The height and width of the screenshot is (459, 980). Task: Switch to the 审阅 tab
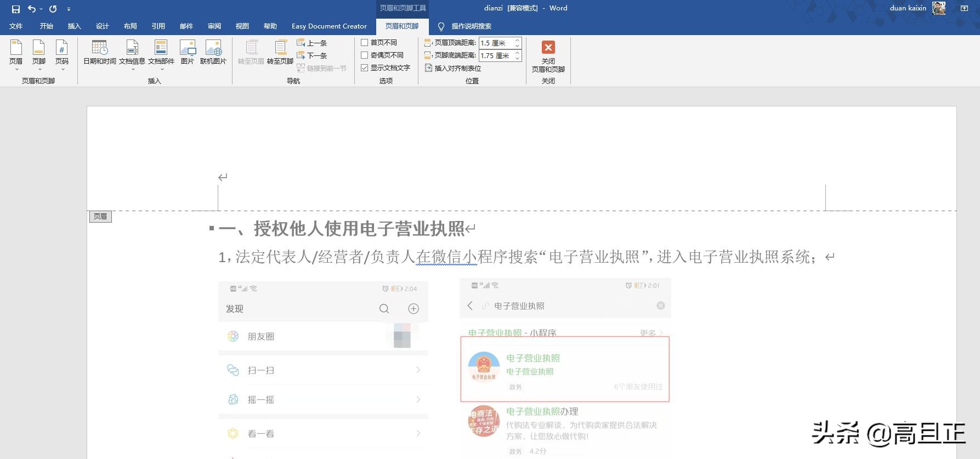tap(214, 26)
